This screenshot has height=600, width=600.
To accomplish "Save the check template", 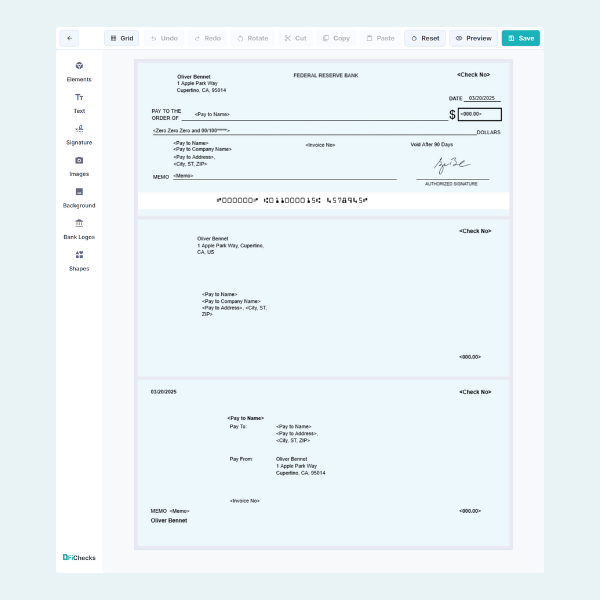I will [521, 38].
